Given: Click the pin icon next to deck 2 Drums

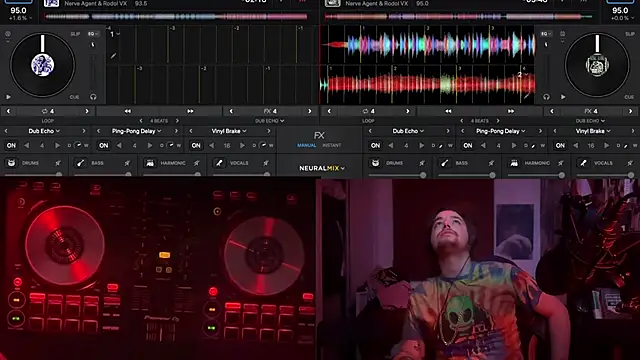Looking at the screenshot, I should [422, 163].
